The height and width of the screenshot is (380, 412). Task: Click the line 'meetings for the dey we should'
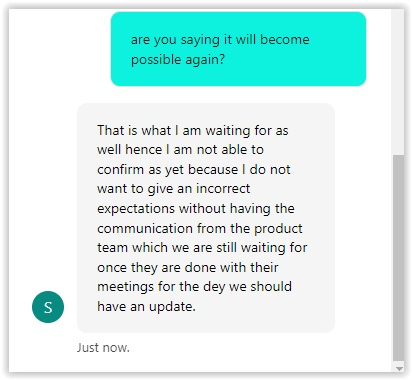(x=194, y=287)
